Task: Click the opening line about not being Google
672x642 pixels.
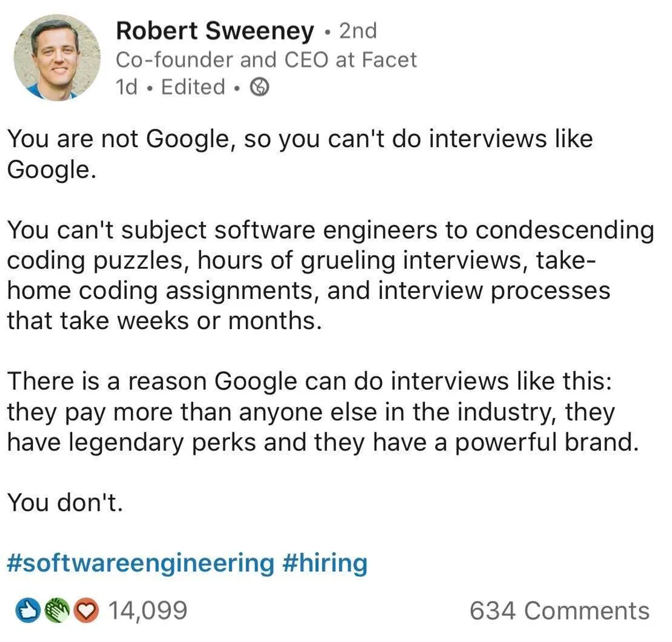Action: (300, 153)
